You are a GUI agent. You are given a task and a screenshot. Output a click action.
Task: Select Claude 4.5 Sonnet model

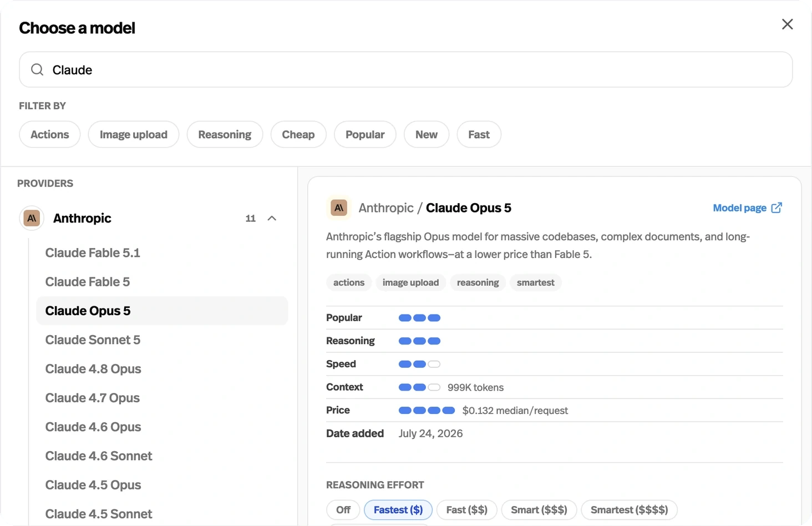coord(162,514)
